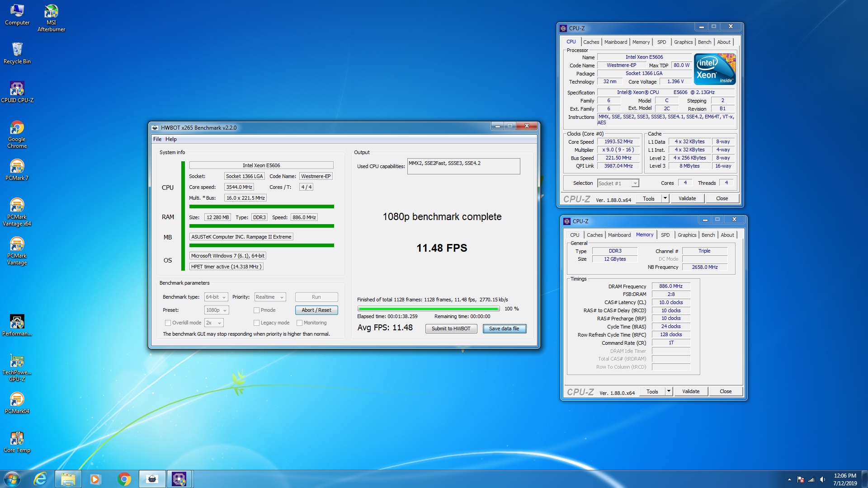
Task: Click the volume speaker tray icon
Action: point(822,479)
